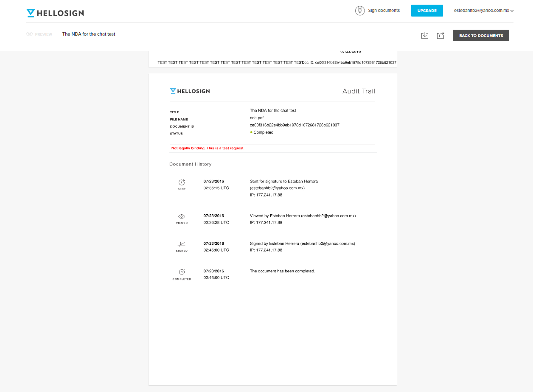Click the 02:36:28 UTC timestamp

click(x=216, y=222)
